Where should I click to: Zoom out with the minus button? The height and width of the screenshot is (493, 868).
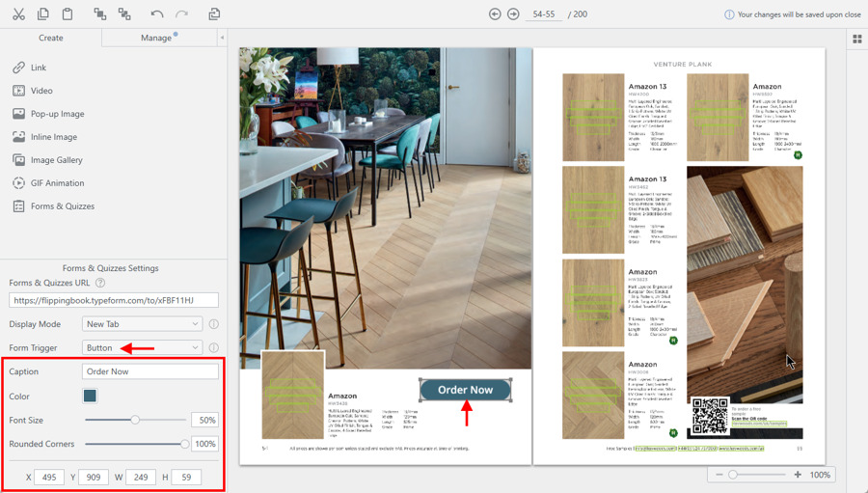tap(719, 475)
